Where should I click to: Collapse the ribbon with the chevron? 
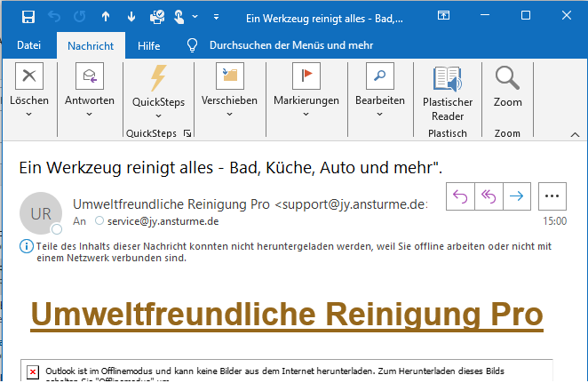tap(573, 133)
